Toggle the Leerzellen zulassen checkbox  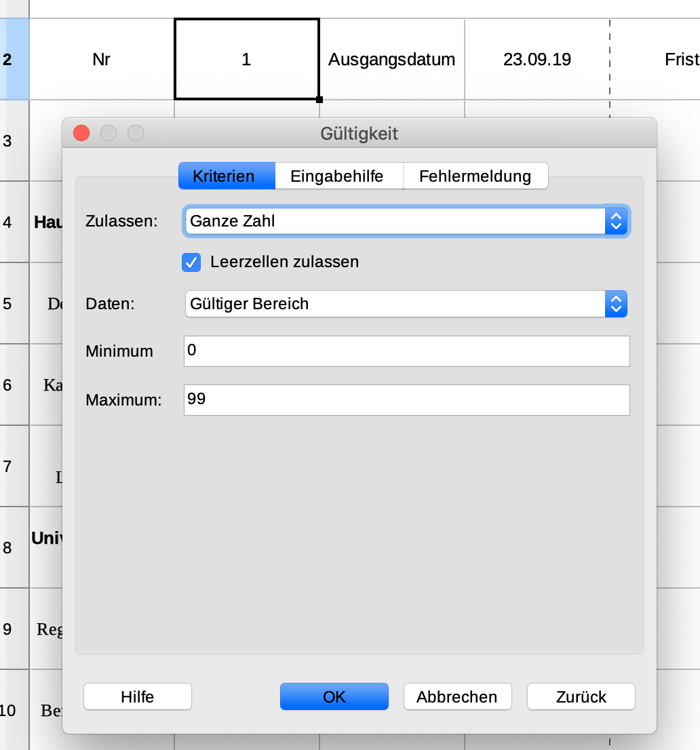pyautogui.click(x=191, y=262)
